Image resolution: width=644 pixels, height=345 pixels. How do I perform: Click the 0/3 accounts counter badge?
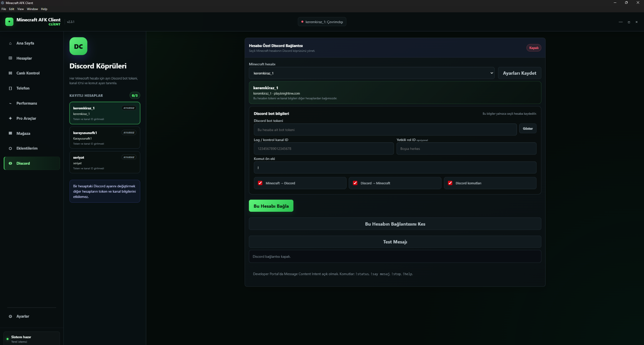click(135, 96)
